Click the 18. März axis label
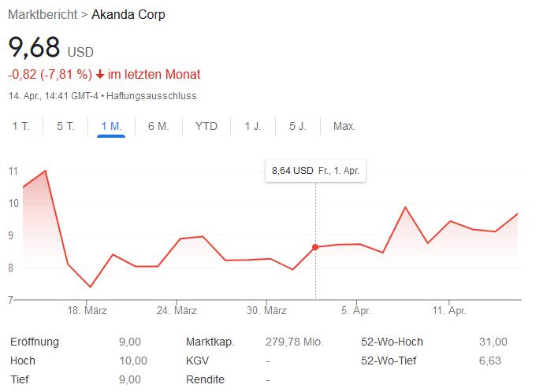This screenshot has width=558, height=392. point(88,311)
